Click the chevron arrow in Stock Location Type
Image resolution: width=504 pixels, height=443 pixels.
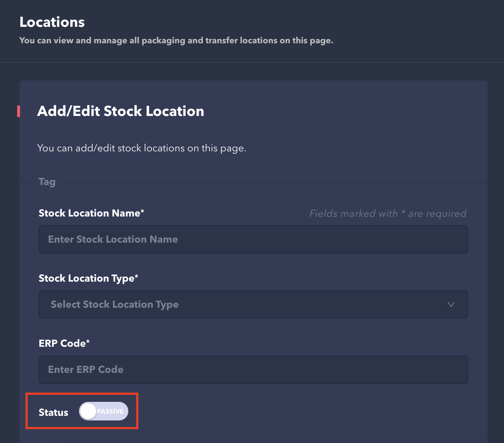pos(451,305)
